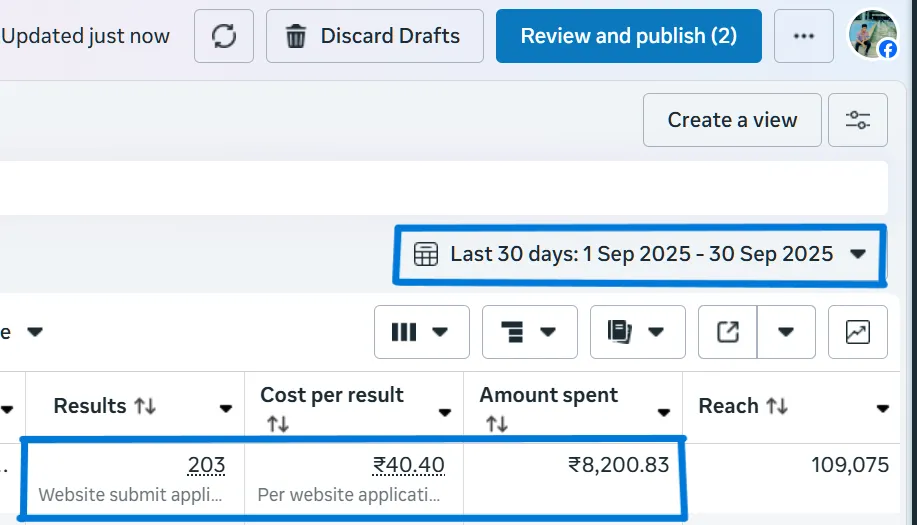Click the Create a view button
Image resolution: width=917 pixels, height=525 pixels.
pyautogui.click(x=732, y=120)
